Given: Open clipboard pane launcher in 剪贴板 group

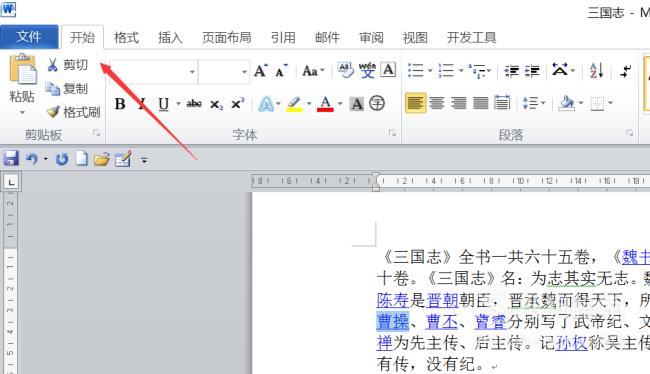Looking at the screenshot, I should (97, 133).
